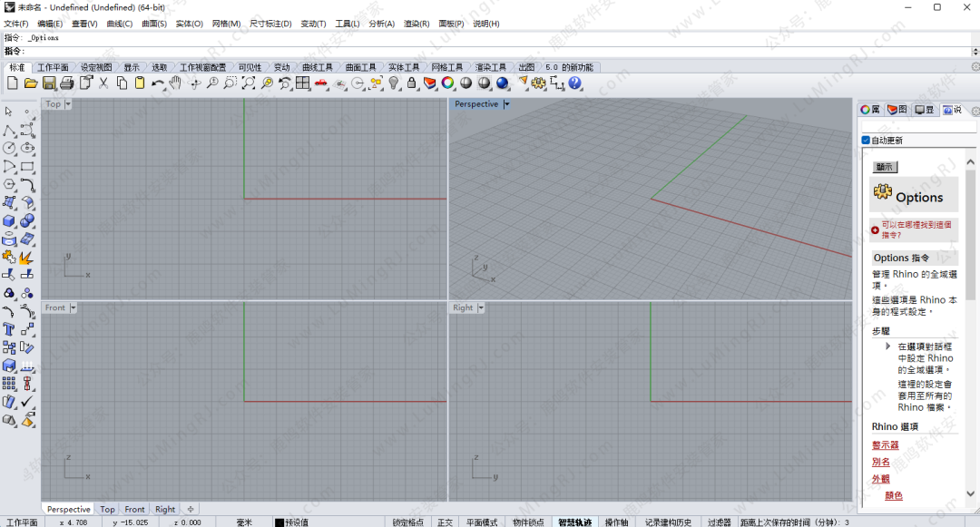Viewport: 980px width, 527px height.
Task: Open the Top viewport title dropdown arrow
Action: click(x=68, y=104)
